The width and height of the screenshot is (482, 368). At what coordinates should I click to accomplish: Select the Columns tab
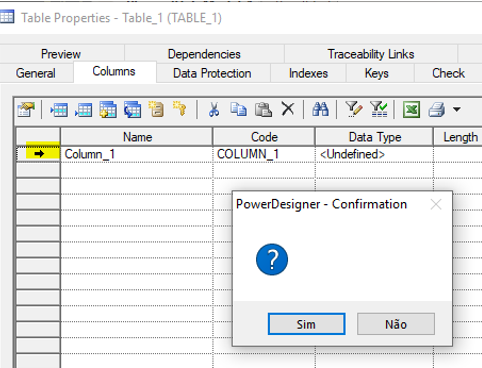[114, 71]
